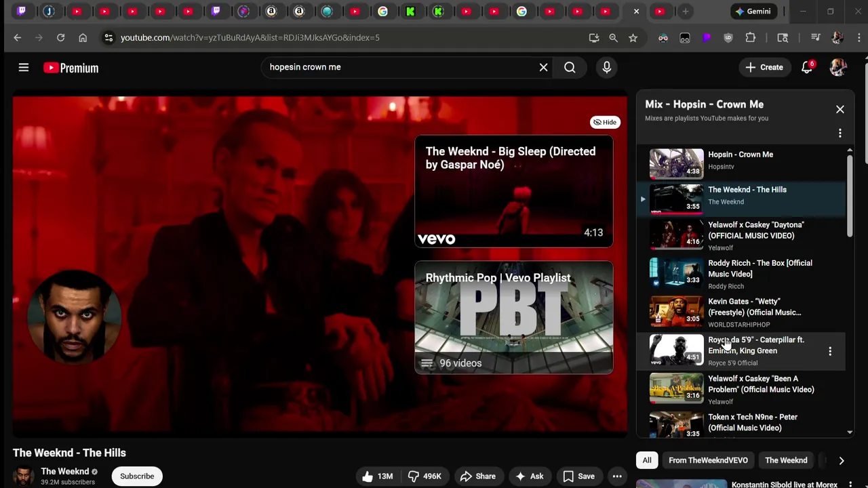
Task: Share The Hills video
Action: point(477,476)
